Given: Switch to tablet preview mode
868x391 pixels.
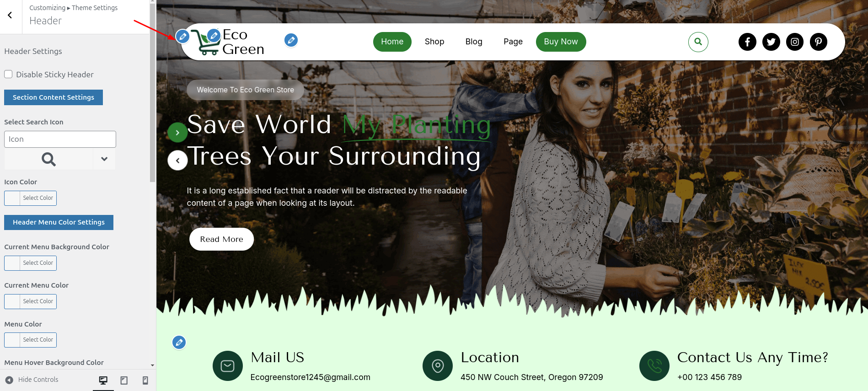Looking at the screenshot, I should coord(124,380).
